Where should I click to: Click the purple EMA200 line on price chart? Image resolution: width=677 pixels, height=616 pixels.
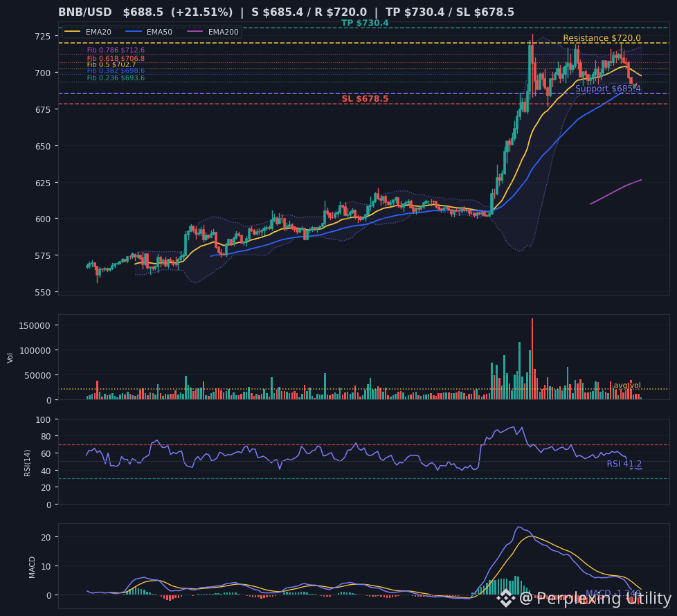tap(615, 192)
